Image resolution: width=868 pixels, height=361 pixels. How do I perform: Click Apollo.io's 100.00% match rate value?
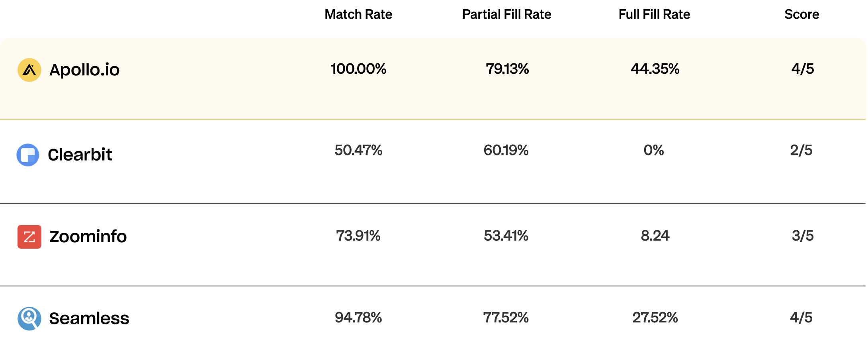(x=358, y=69)
